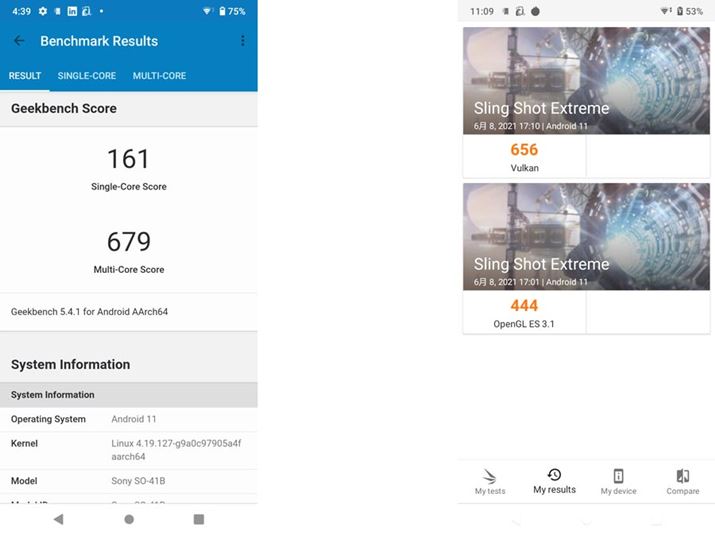Open My results history icon
Viewport: 715px width, 535px height.
click(x=554, y=475)
